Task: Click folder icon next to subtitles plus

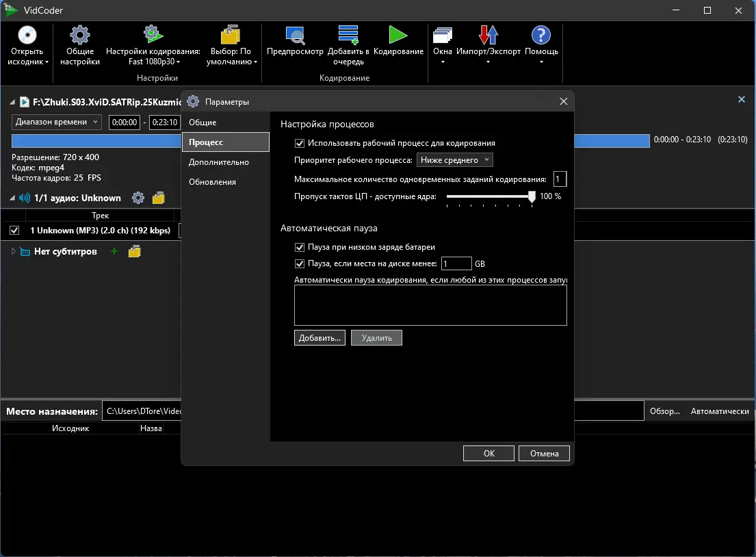Action: (135, 251)
